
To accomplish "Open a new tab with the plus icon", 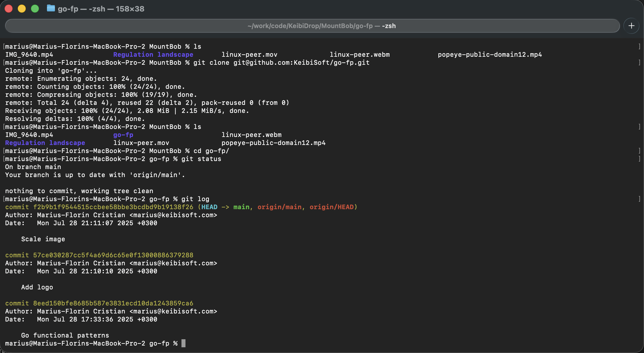I will pos(631,26).
